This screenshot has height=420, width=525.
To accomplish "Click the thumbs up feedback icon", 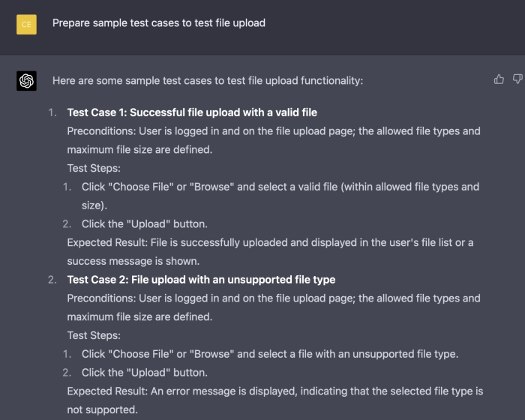I will pyautogui.click(x=499, y=79).
